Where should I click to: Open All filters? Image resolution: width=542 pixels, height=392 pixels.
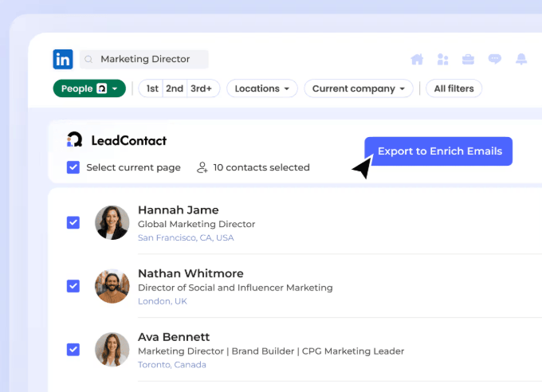click(454, 88)
